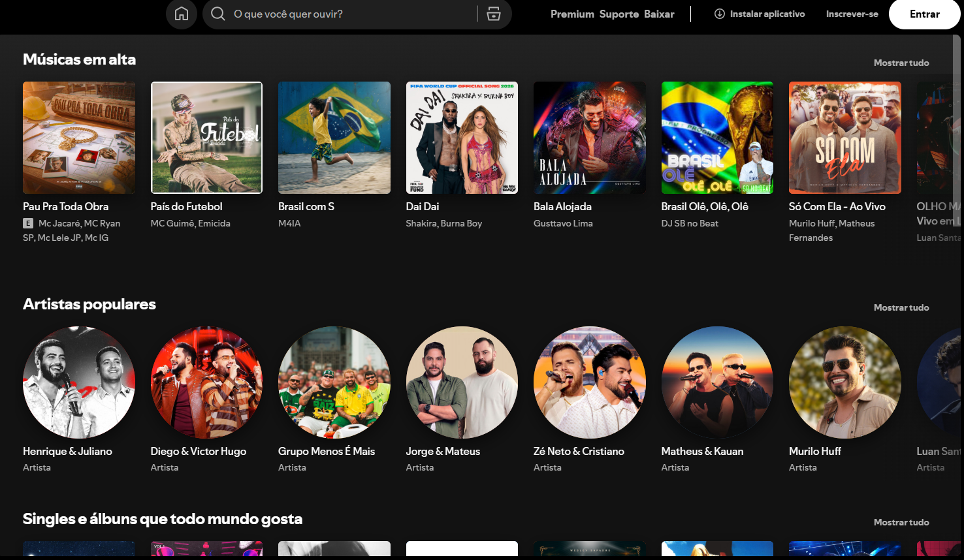Open the Pau Pra Toda Obra cover

click(x=79, y=138)
